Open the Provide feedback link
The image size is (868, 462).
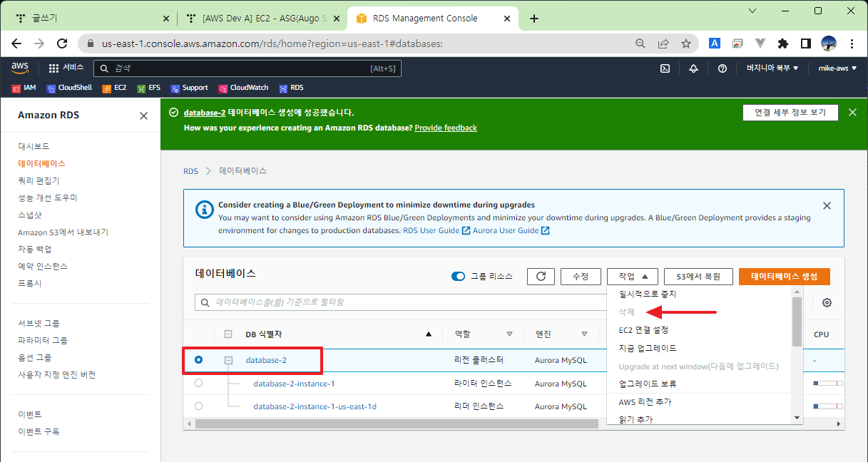(x=446, y=128)
